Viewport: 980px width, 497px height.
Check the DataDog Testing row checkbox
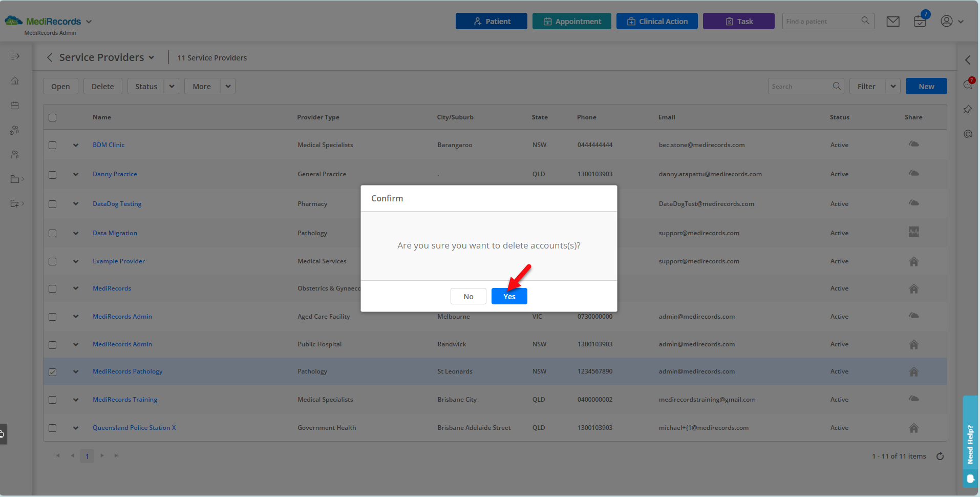click(x=52, y=204)
